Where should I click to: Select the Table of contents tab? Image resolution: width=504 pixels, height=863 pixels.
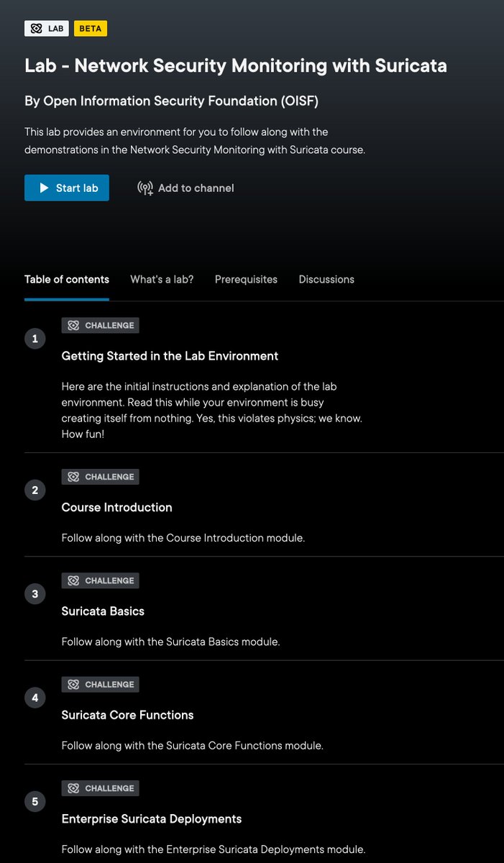click(67, 279)
